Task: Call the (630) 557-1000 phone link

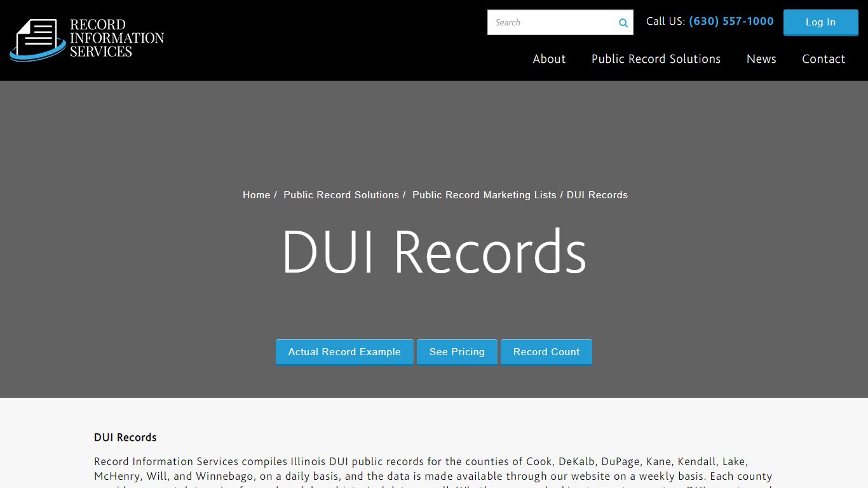Action: pos(731,21)
